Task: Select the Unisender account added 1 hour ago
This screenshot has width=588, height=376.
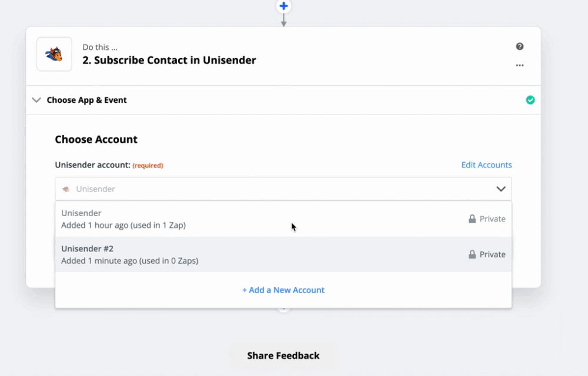Action: [283, 219]
